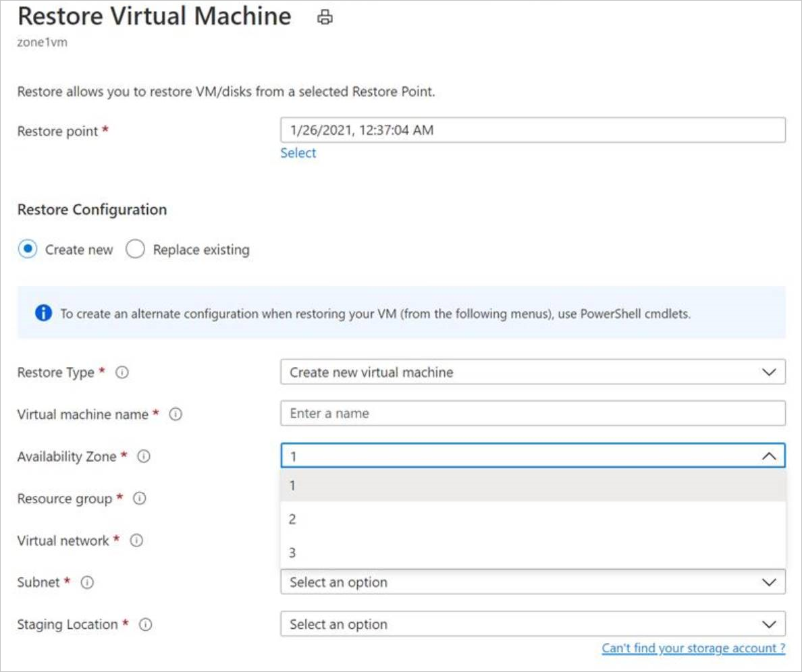Open the Can't find your storage account link
Viewport: 802px width, 672px height.
[693, 648]
